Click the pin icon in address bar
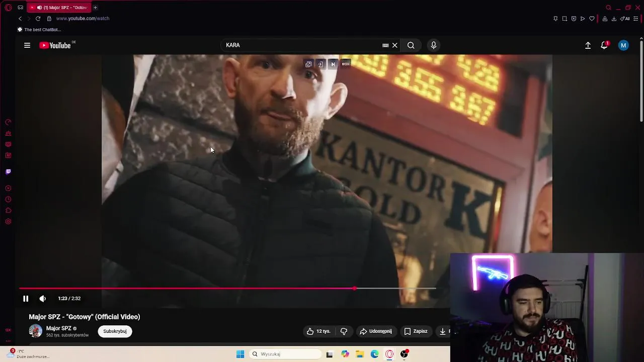Screen dimensions: 644x362 [x=555, y=19]
